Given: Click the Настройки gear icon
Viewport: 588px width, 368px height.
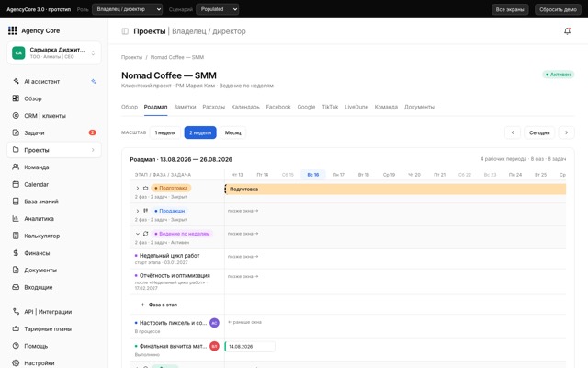Looking at the screenshot, I should coord(16,362).
